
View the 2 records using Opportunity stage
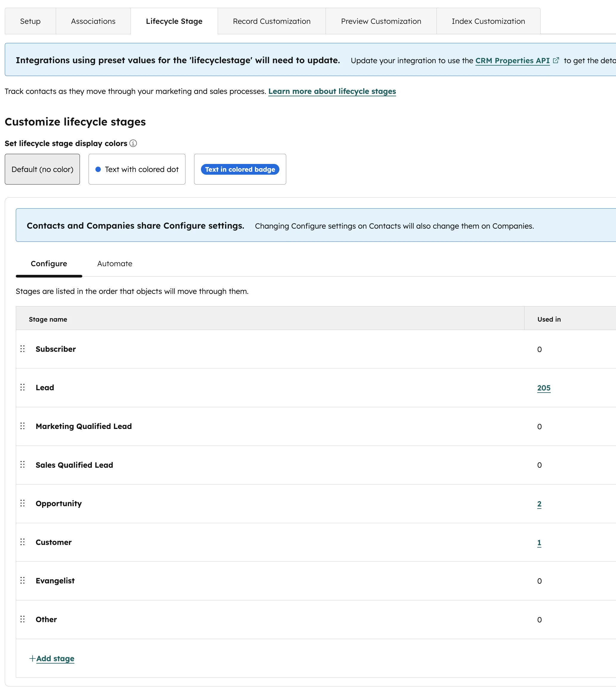click(x=539, y=504)
